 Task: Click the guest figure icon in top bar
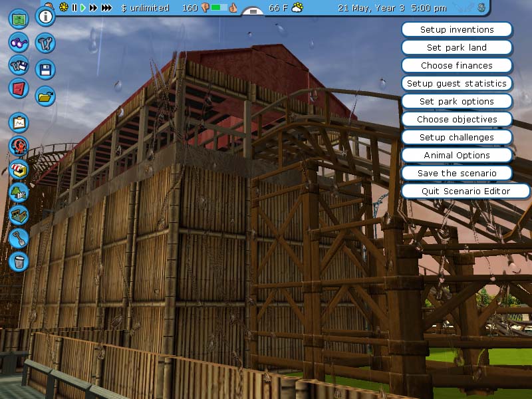pos(481,7)
